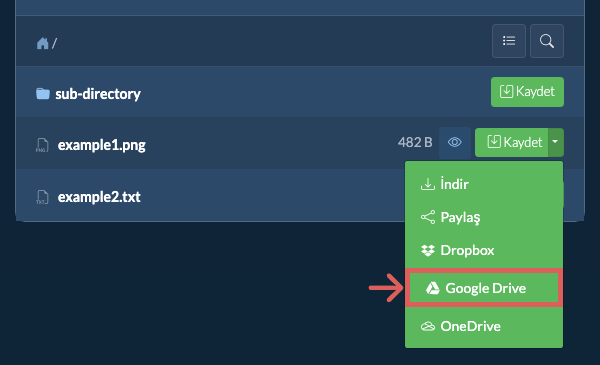Choose the highlighted Google Drive option
600x365 pixels.
tap(484, 288)
